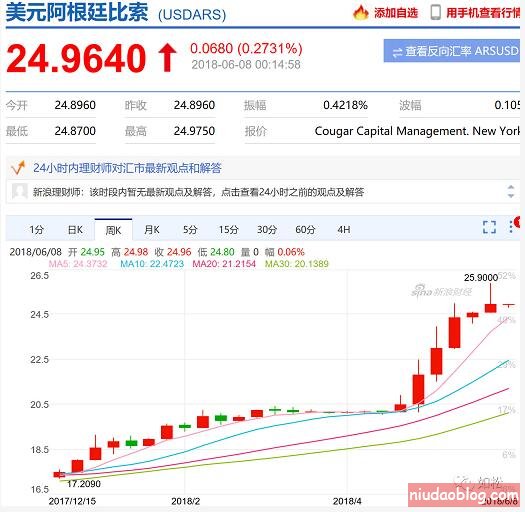525x512 pixels.
Task: Click the 26.5 price axis label
Action: point(40,276)
